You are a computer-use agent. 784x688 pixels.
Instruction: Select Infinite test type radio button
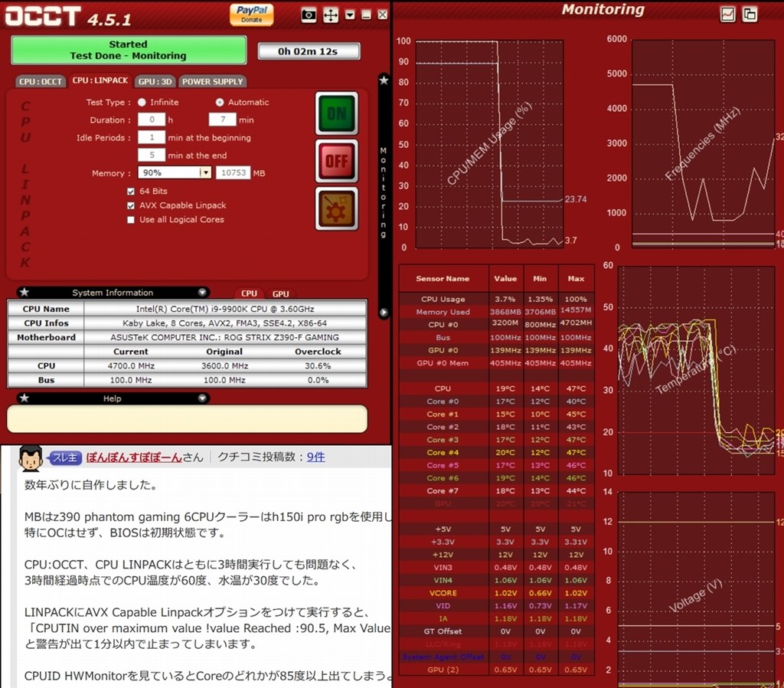tap(142, 102)
